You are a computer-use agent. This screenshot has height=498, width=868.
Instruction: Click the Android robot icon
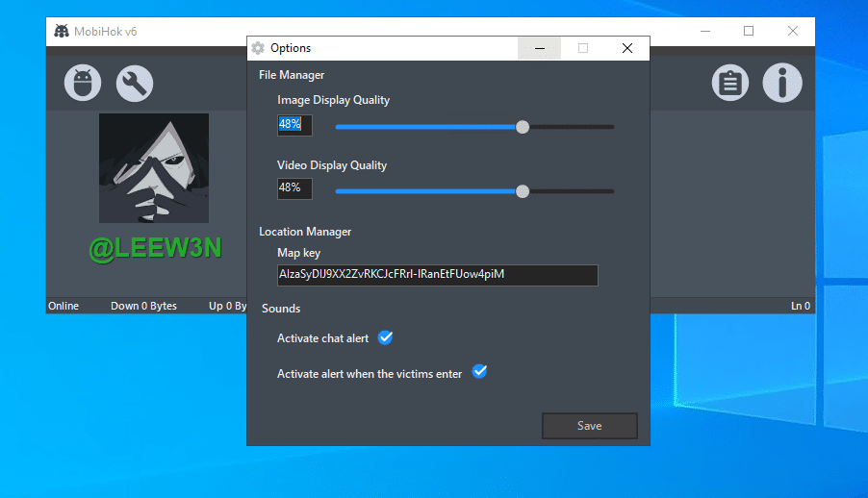83,83
